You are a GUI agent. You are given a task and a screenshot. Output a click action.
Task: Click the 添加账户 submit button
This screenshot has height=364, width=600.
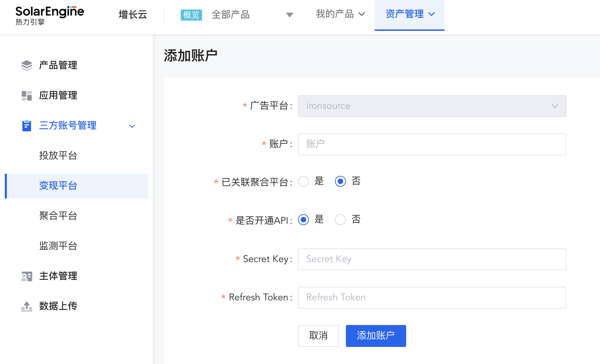376,336
